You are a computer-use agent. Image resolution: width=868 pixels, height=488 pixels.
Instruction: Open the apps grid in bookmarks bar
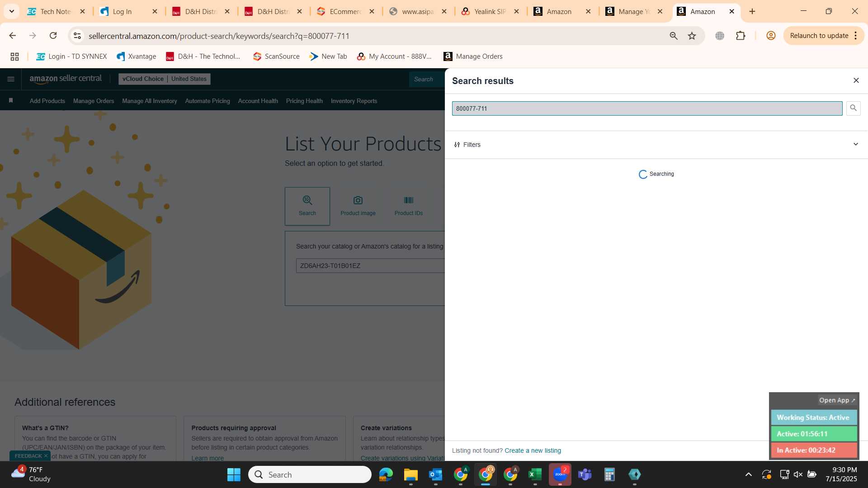point(14,56)
